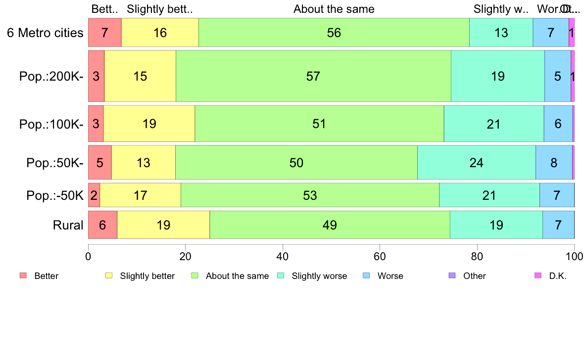588x364 pixels.
Task: Click the 19 Slightly better segment in Pop.:100K-
Action: (149, 124)
